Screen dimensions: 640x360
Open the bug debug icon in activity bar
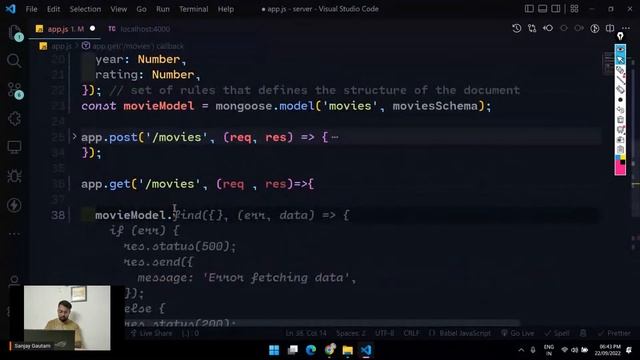pyautogui.click(x=14, y=176)
